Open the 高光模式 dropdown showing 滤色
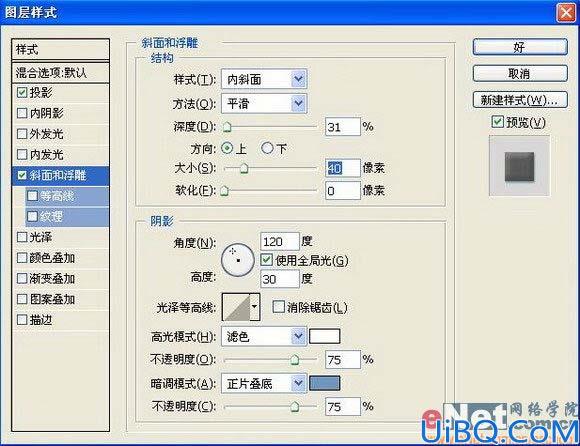The image size is (580, 446). pos(264,336)
